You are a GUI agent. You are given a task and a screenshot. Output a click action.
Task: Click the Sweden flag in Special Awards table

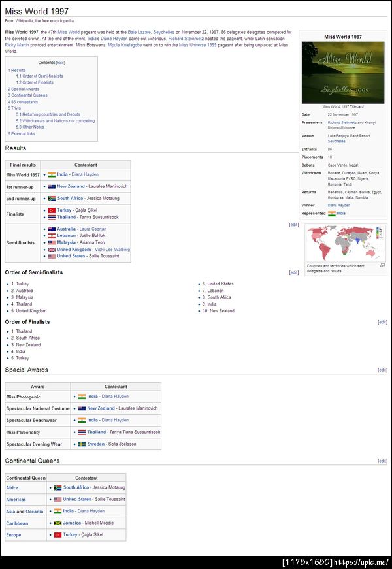click(x=82, y=444)
